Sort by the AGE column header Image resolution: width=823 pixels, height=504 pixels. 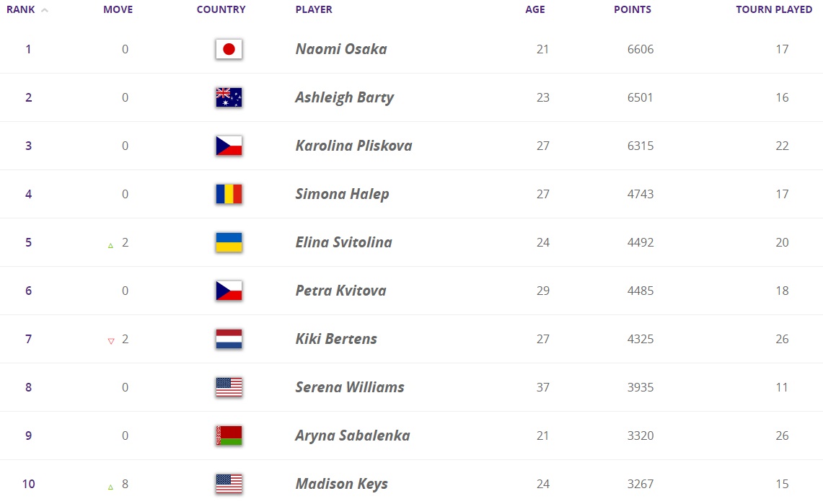pyautogui.click(x=534, y=10)
